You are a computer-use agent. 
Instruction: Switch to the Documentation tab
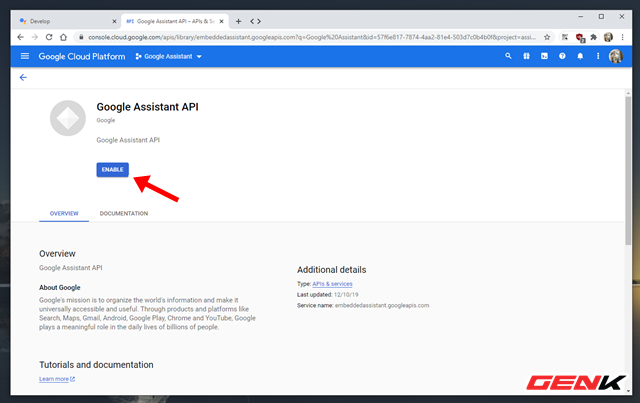(x=124, y=213)
